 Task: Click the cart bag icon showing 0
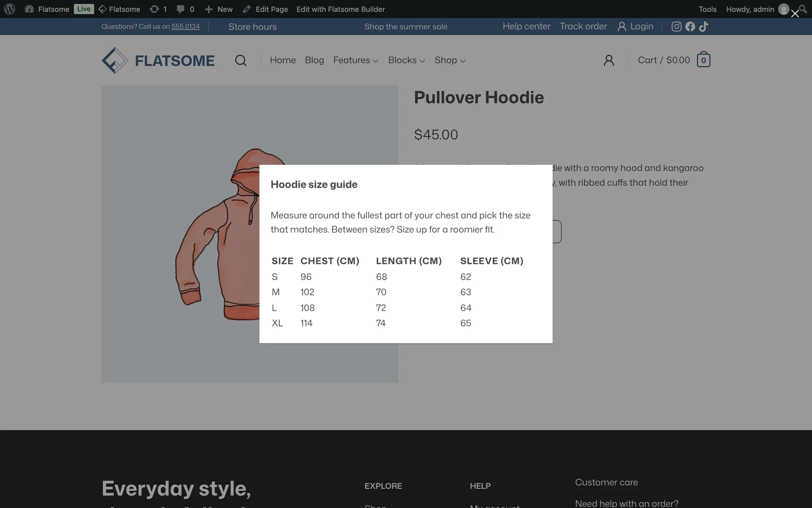[x=704, y=60]
